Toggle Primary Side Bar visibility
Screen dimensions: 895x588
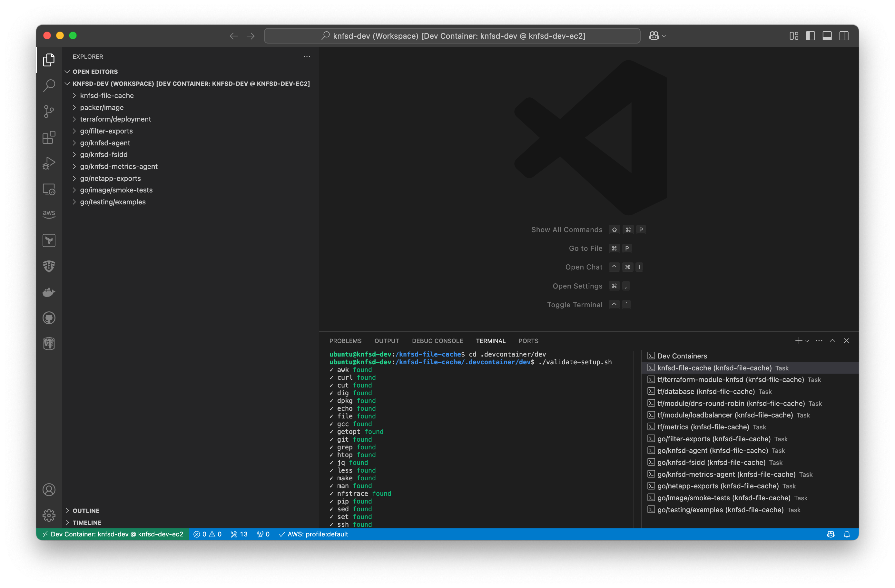click(811, 36)
